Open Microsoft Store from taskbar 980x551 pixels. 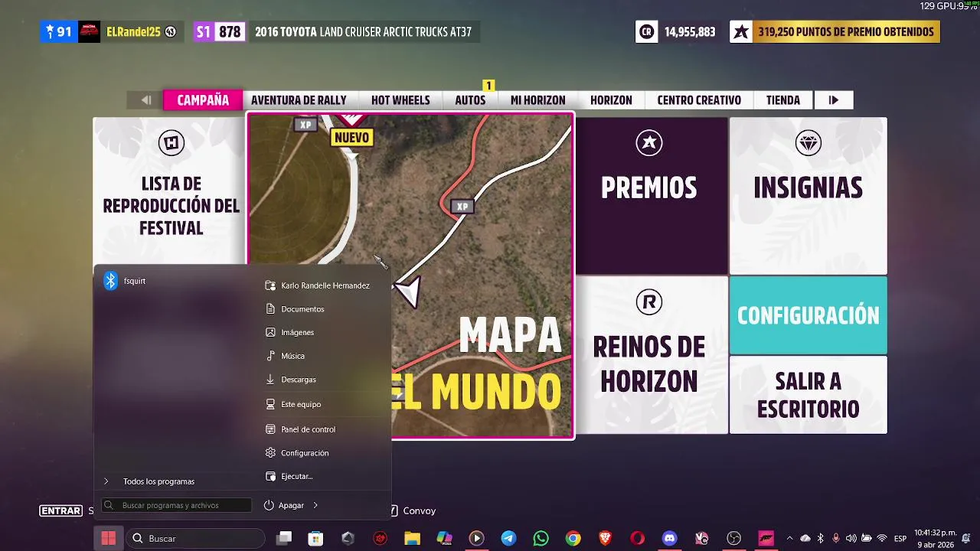(x=315, y=539)
